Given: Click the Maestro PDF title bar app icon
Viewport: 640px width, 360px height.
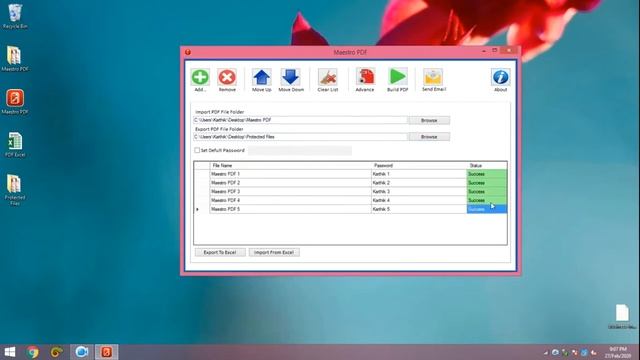Looking at the screenshot, I should coord(188,52).
